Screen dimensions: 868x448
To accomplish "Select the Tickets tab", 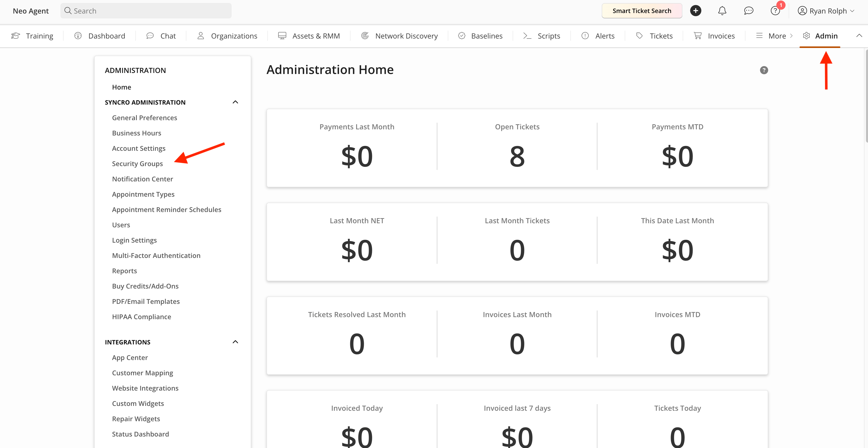I will (x=654, y=36).
